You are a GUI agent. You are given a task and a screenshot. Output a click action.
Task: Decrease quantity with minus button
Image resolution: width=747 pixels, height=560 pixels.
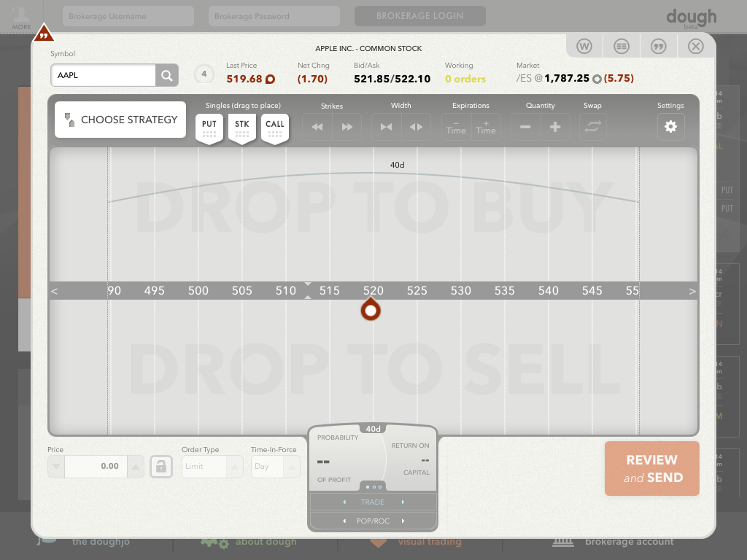point(525,127)
